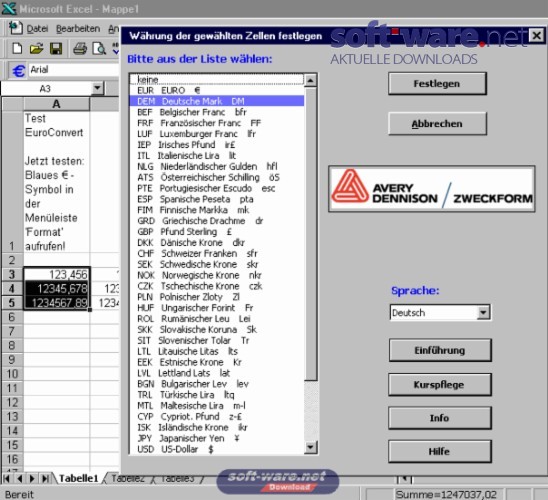Select 'HUF Ungarischer Forint' entry
The height and width of the screenshot is (500, 548).
coord(217,308)
